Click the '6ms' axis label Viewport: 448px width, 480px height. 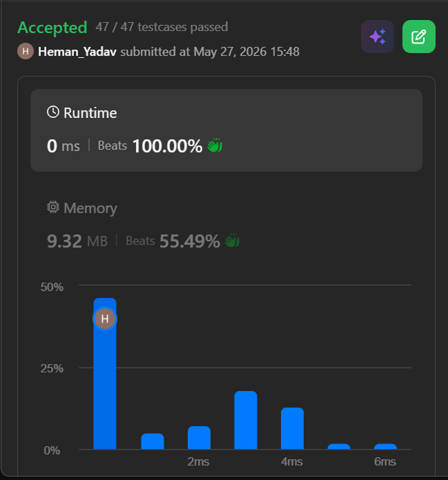[385, 461]
